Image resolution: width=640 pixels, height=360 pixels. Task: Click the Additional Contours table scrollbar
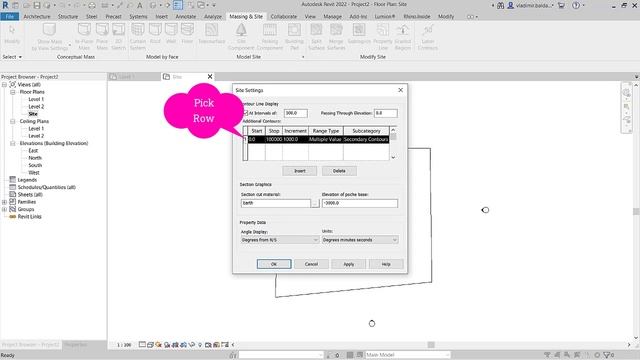(x=393, y=143)
